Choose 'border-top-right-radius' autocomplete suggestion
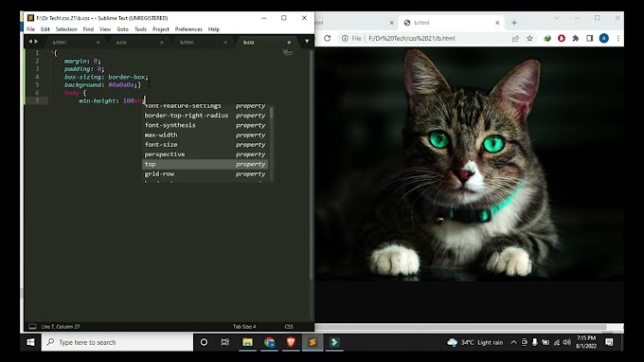This screenshot has height=362, width=644. (x=205, y=116)
